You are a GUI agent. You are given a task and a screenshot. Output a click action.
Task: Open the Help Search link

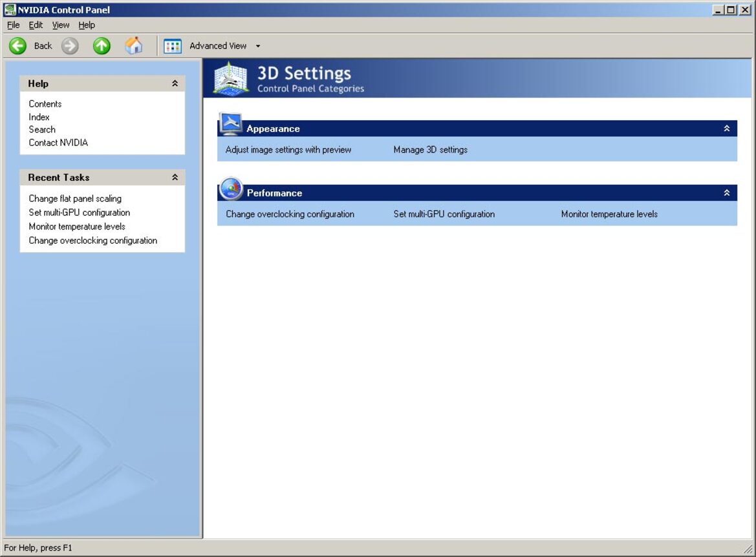(x=42, y=130)
